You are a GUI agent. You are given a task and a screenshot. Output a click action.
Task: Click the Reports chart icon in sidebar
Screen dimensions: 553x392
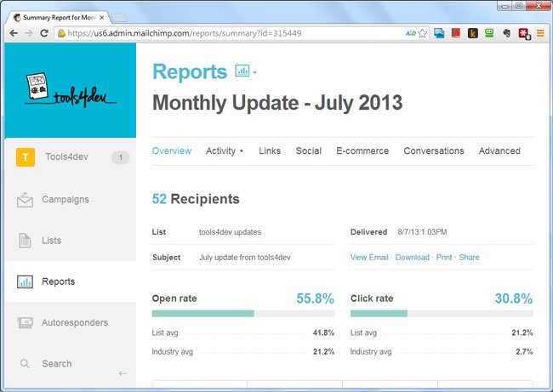click(x=25, y=281)
